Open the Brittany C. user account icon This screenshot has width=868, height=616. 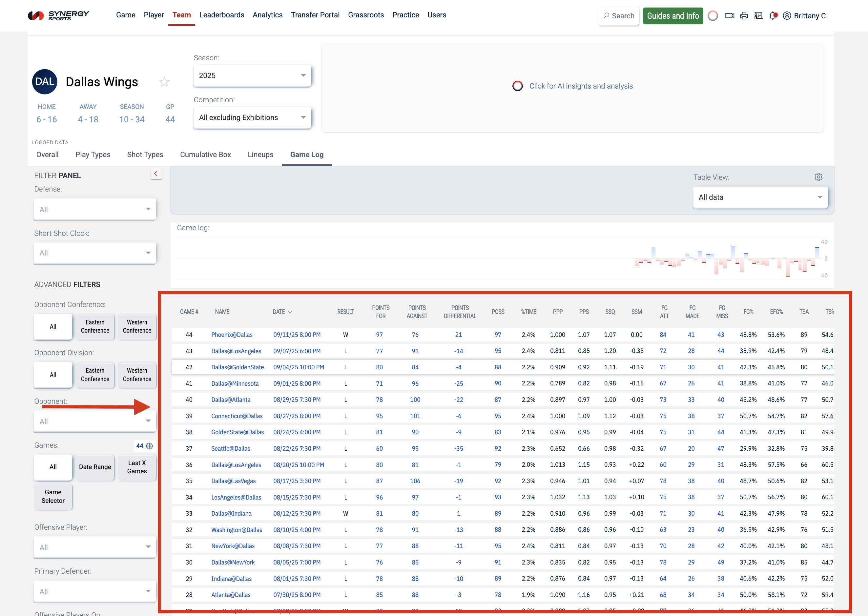(x=787, y=15)
